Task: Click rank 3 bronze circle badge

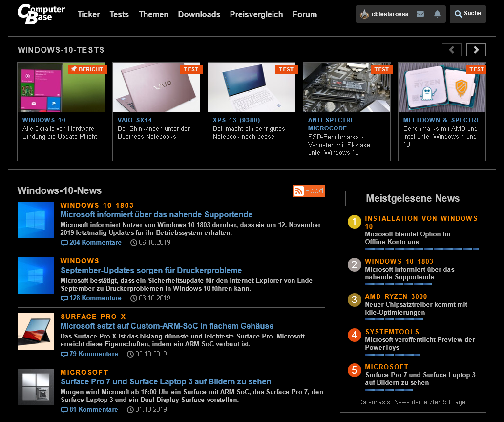Action: [355, 300]
